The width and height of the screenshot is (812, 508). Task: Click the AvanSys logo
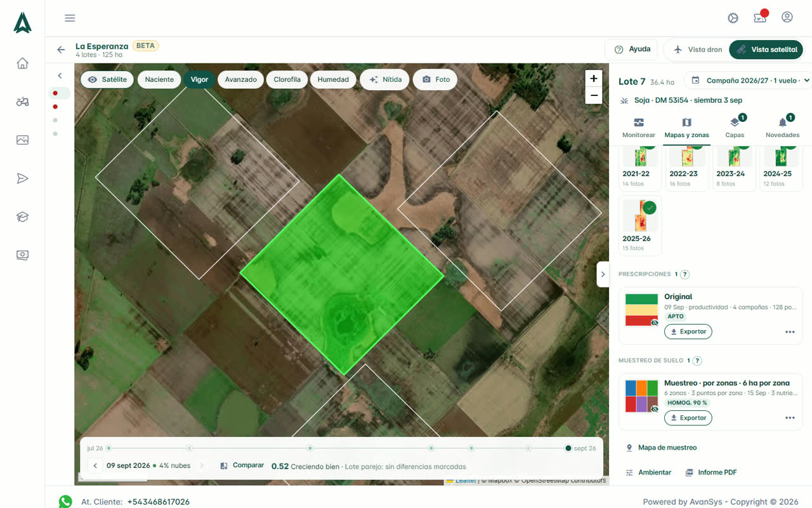[22, 23]
